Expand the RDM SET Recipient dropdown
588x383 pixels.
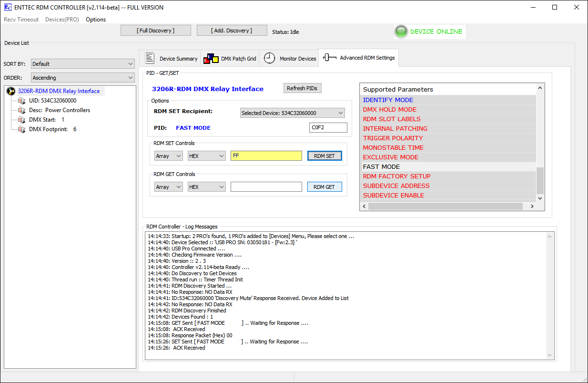pos(292,113)
